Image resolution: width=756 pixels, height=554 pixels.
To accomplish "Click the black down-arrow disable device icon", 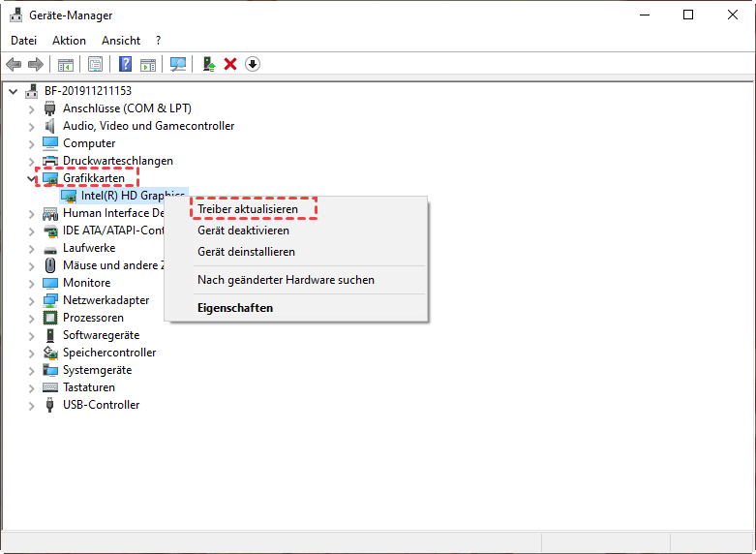I will 253,64.
